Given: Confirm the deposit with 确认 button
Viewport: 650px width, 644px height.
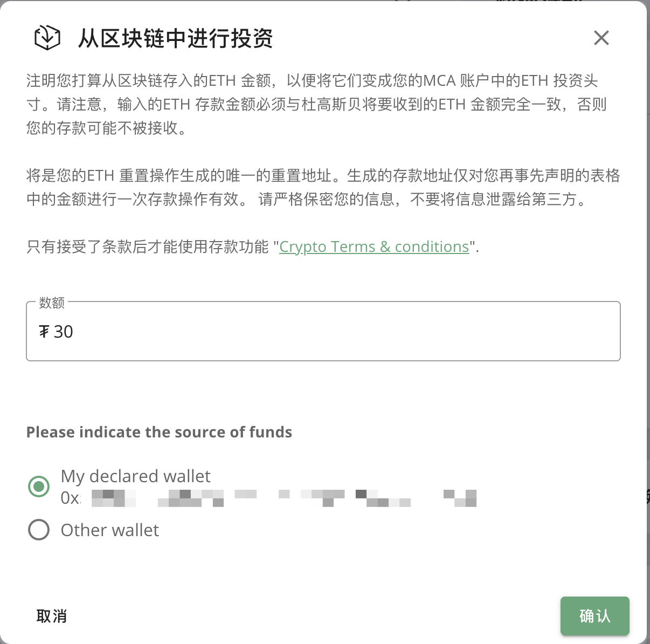Looking at the screenshot, I should tap(595, 616).
